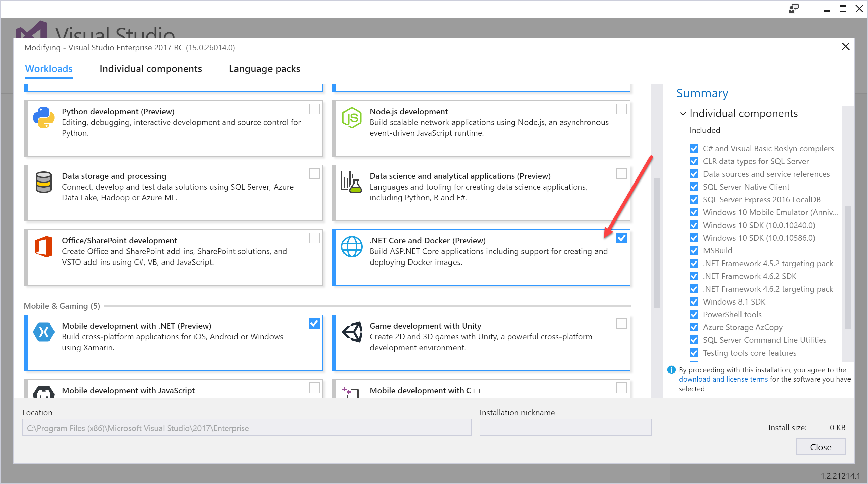Image resolution: width=868 pixels, height=484 pixels.
Task: Switch to the Workloads tab
Action: 49,69
